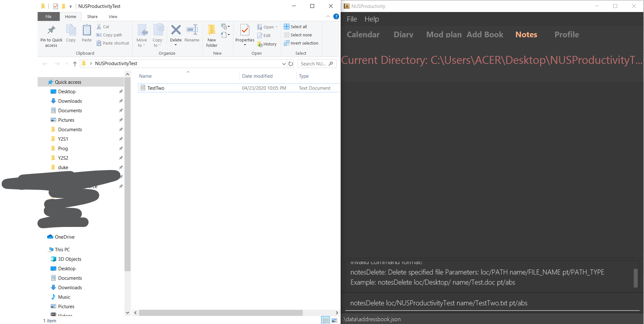This screenshot has width=644, height=324.
Task: Open the Explorer File tab
Action: (48, 16)
